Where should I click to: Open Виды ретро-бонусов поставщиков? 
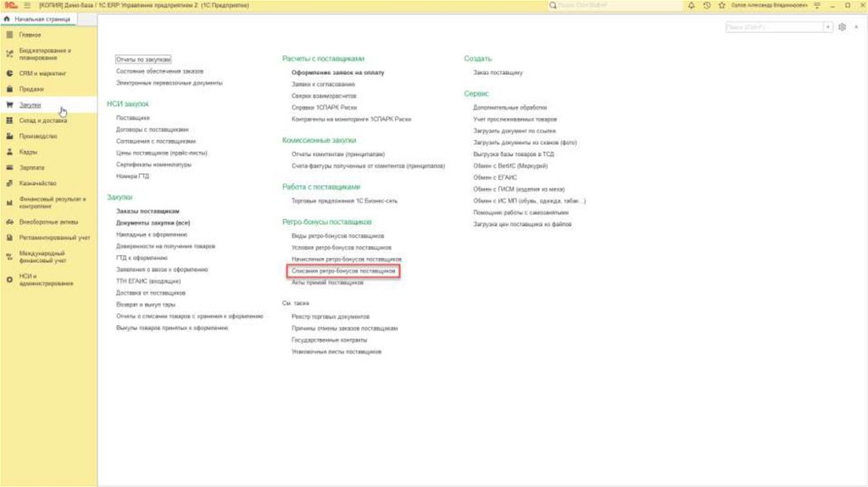pos(337,236)
